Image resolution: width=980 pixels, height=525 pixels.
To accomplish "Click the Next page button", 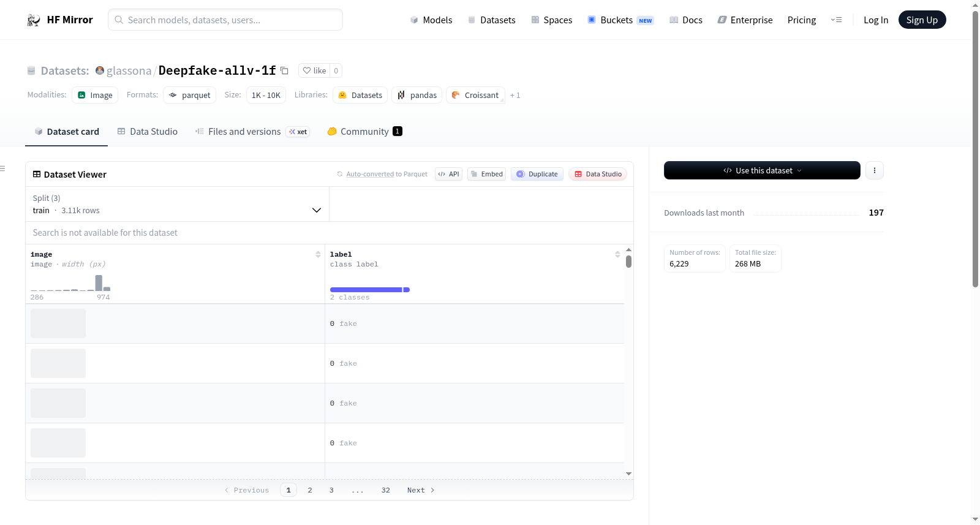I will [x=421, y=490].
